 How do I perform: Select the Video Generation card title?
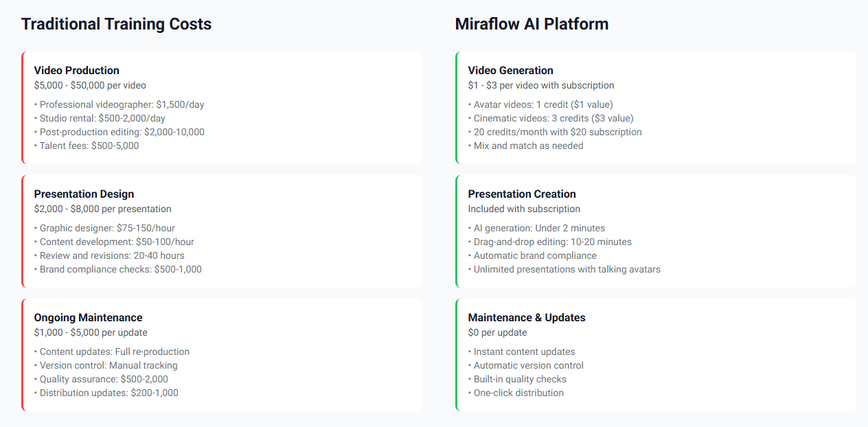(x=510, y=70)
